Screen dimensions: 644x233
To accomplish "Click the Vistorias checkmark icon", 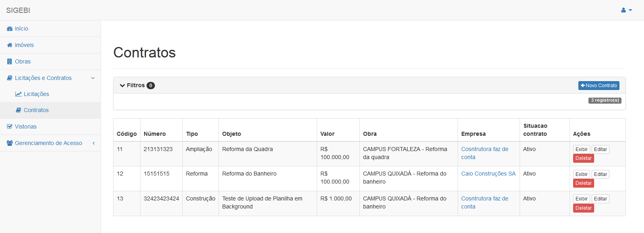I will click(10, 127).
